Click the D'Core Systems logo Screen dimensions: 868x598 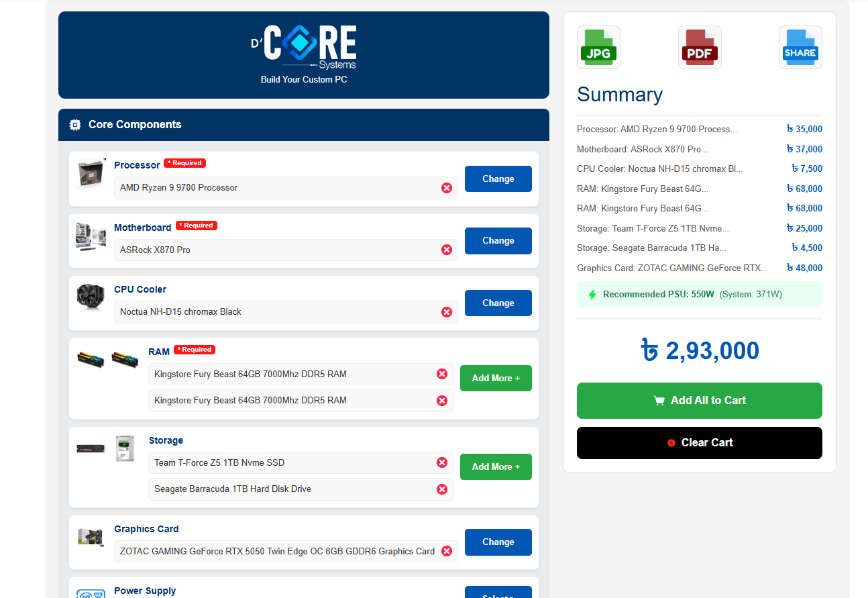click(304, 48)
